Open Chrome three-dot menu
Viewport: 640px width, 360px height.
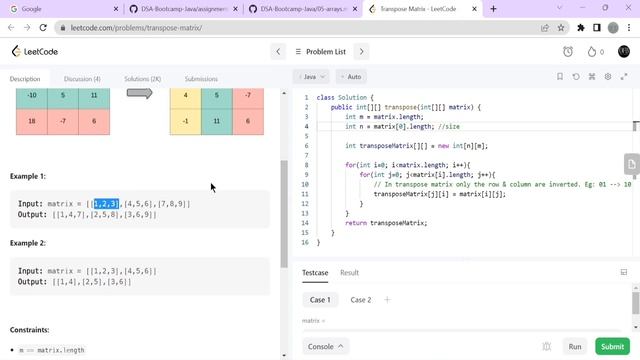point(629,28)
